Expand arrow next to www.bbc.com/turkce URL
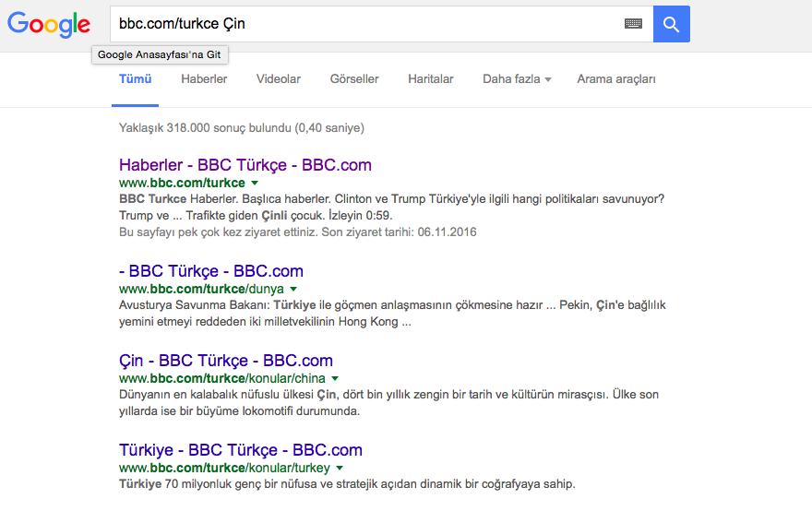This screenshot has height=511, width=812. (255, 183)
